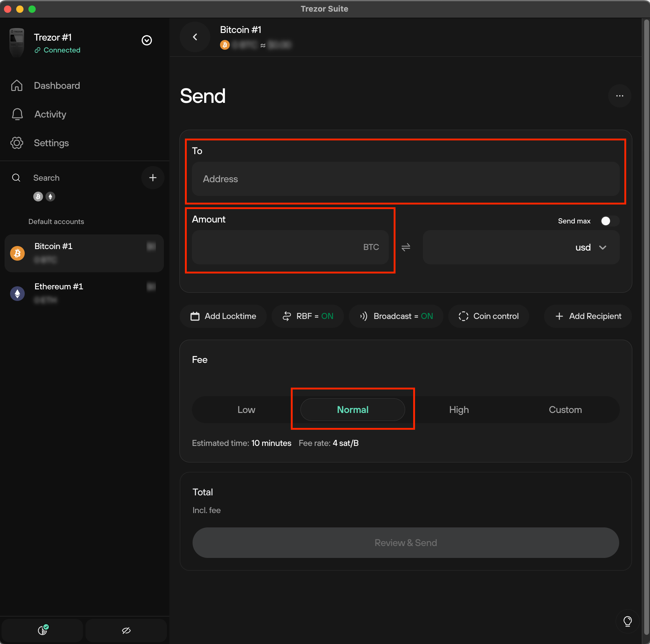The height and width of the screenshot is (644, 650).
Task: Click the Review & Send button
Action: tap(405, 542)
